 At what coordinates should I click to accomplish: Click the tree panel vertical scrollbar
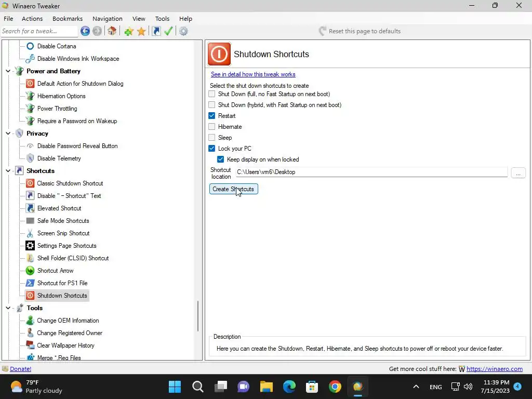198,316
